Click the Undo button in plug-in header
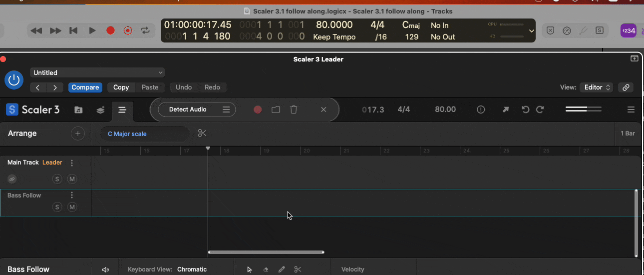The height and width of the screenshot is (275, 644). (184, 87)
